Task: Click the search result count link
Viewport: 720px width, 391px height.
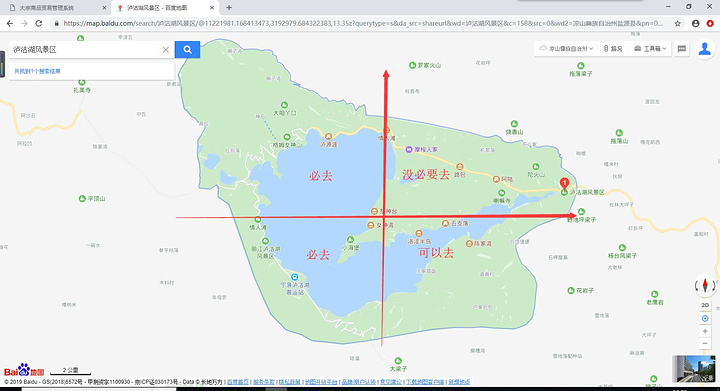Action: [x=37, y=71]
